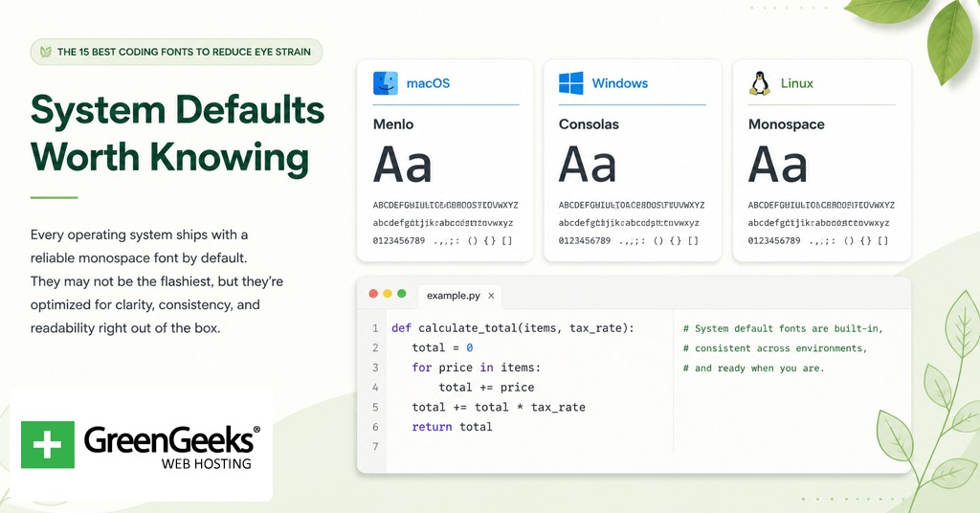980x513 pixels.
Task: Click the digits row 0123456789 in the Menlo card
Action: (x=399, y=240)
